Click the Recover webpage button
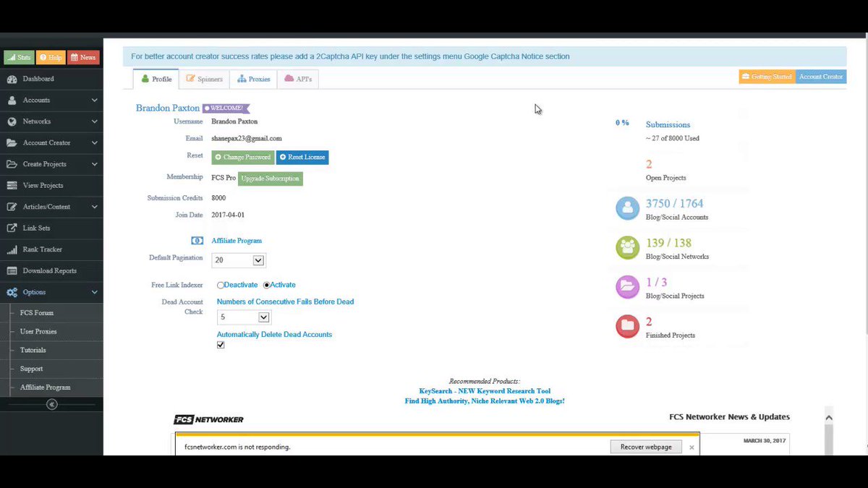Viewport: 868px width, 488px height. coord(646,448)
